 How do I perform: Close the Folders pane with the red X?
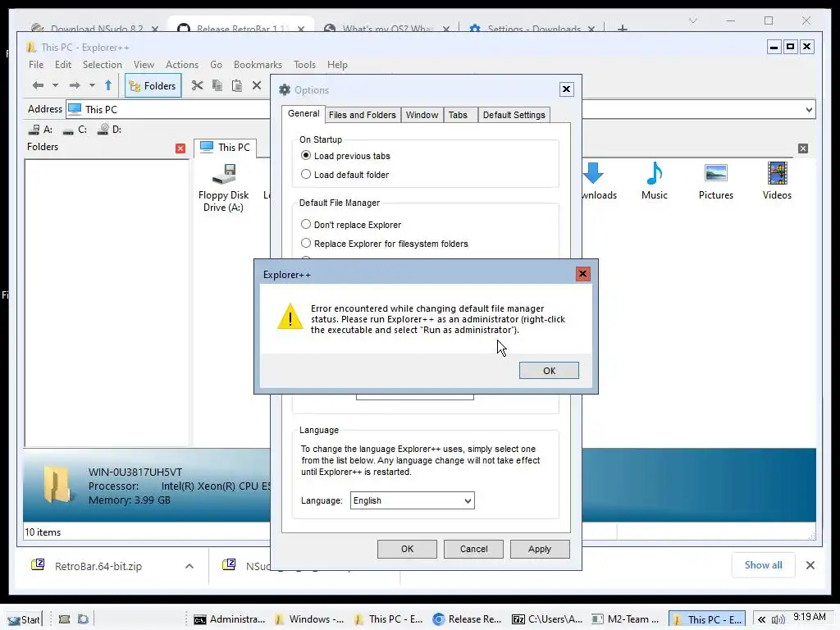point(180,148)
